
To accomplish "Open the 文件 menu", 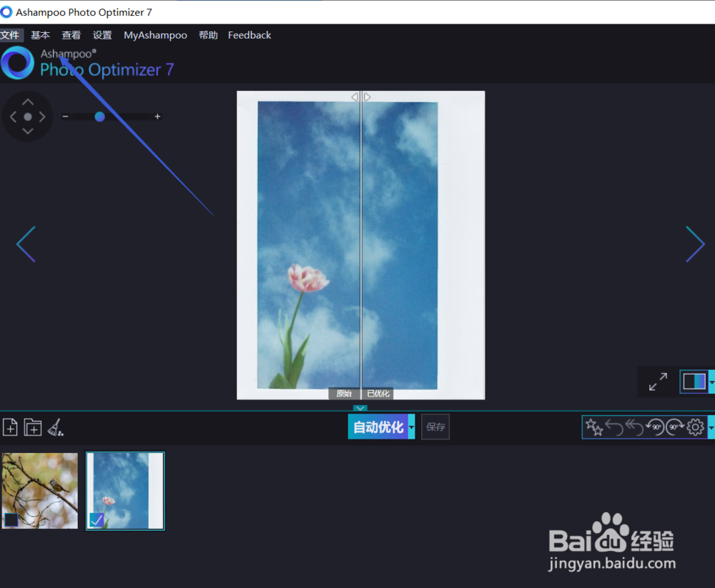I will tap(10, 35).
